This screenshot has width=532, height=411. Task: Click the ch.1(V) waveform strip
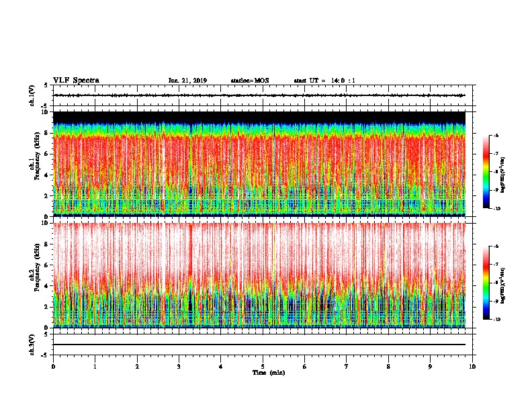(x=259, y=95)
